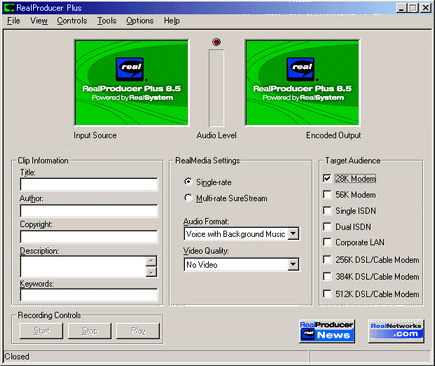This screenshot has width=435, height=366.
Task: Close the RealProducer Plus window
Action: tap(426, 8)
